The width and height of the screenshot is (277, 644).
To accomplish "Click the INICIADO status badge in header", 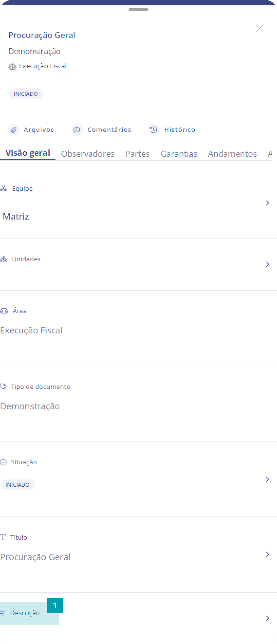I will coord(26,94).
